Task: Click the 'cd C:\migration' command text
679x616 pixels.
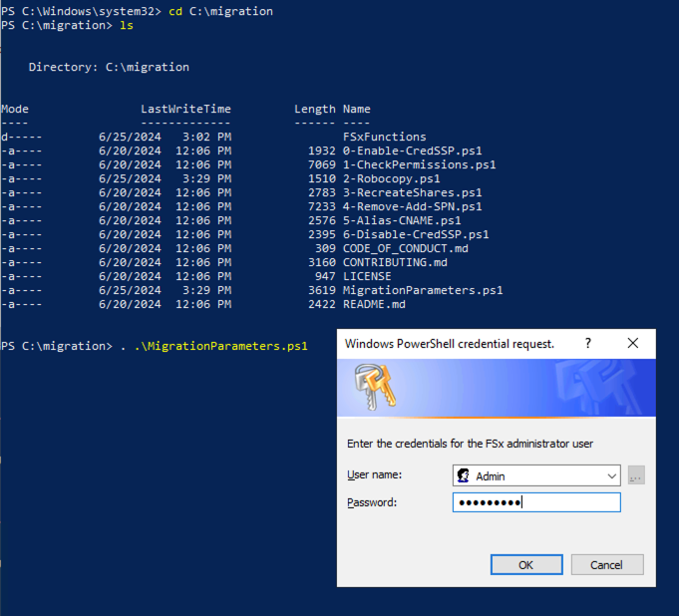Action: coord(220,11)
